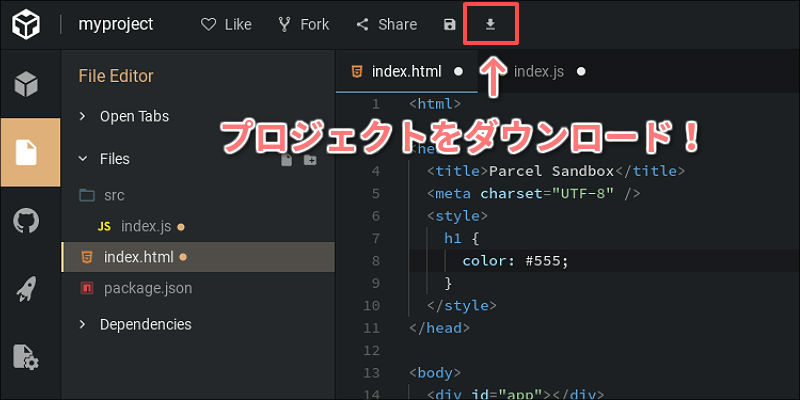Viewport: 800px width, 400px height.
Task: Click the opening <html> tag on line 1
Action: coord(435,104)
